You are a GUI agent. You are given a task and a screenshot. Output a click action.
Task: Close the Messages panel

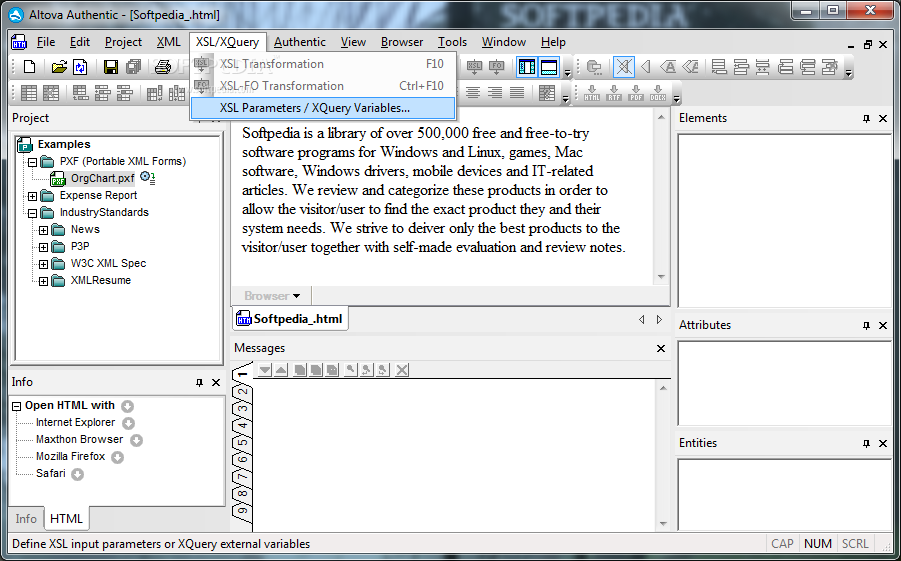pyautogui.click(x=661, y=348)
